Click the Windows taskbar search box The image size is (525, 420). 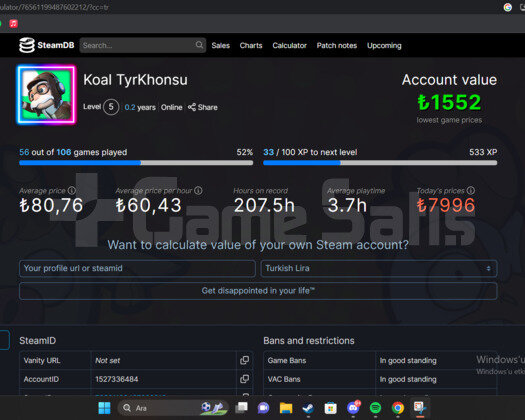coord(173,408)
